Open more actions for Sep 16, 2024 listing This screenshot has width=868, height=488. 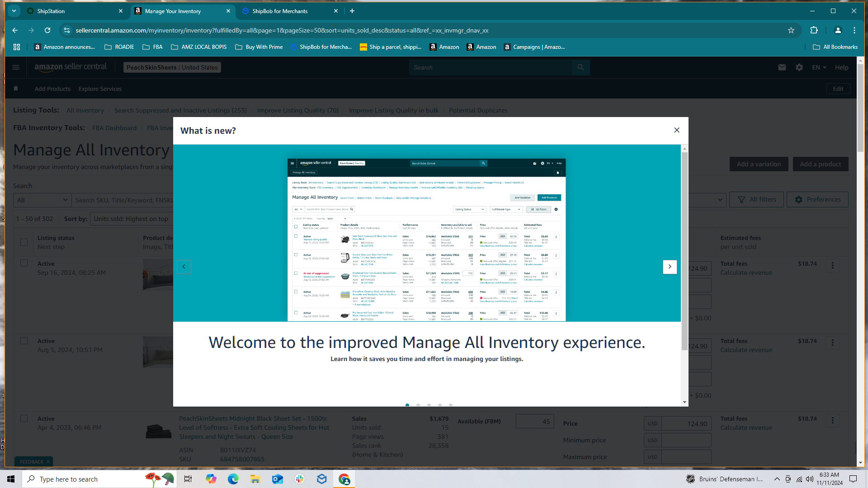(833, 265)
